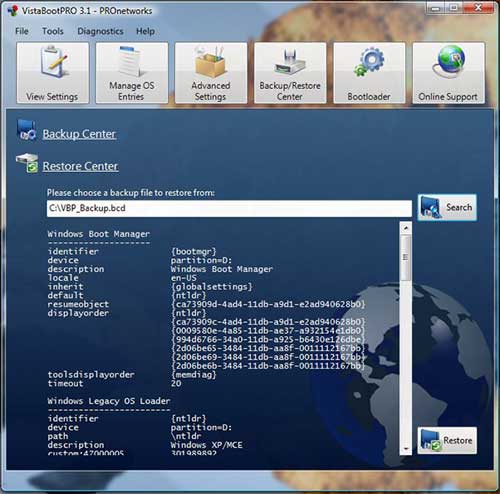This screenshot has width=500, height=494.
Task: Click the Search button
Action: pos(447,207)
